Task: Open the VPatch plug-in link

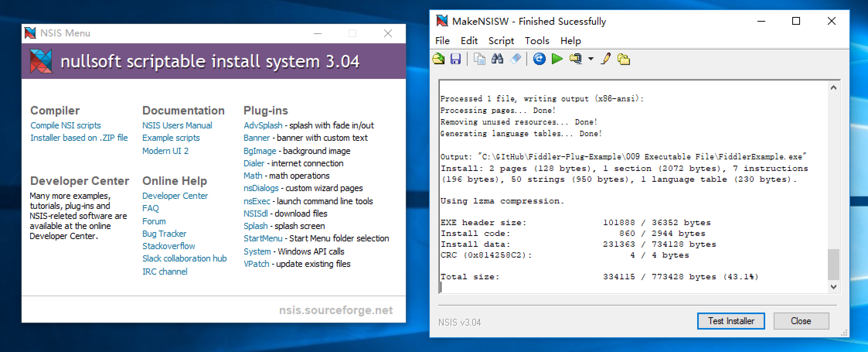Action: 256,264
